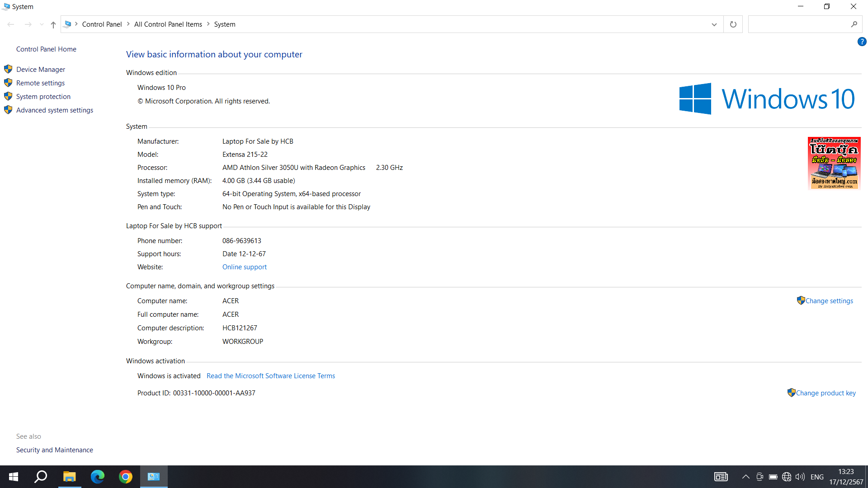The width and height of the screenshot is (868, 488).
Task: Click the product ID text 00331-10000-00001-AA937
Action: pyautogui.click(x=214, y=393)
